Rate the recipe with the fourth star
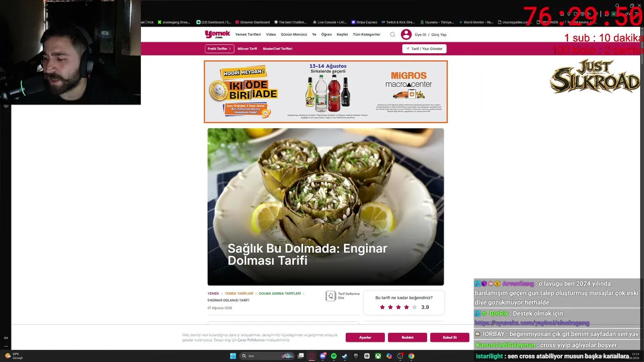This screenshot has height=362, width=644. point(407,307)
